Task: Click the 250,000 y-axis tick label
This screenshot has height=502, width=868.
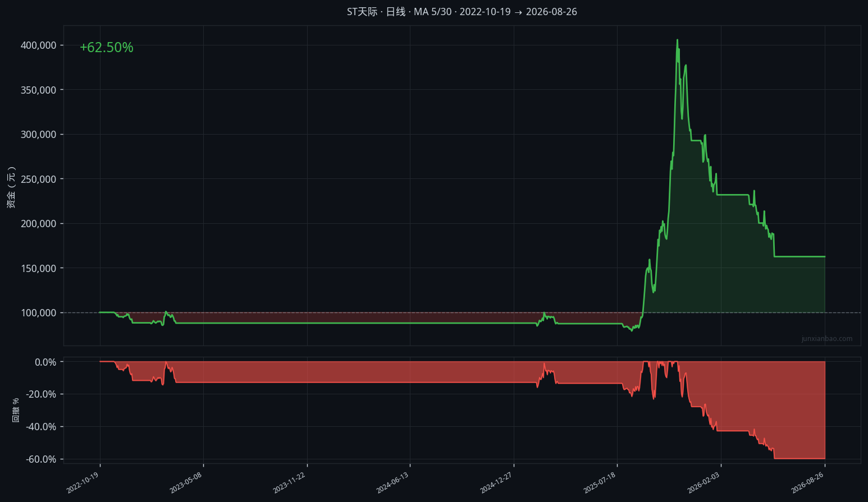Action: pos(39,179)
